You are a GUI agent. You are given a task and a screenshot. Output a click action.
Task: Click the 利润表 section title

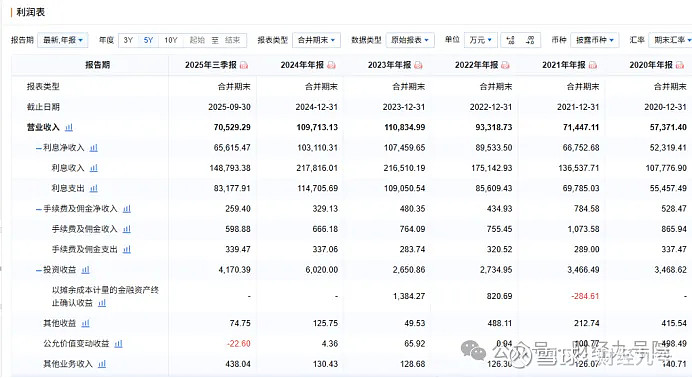[x=30, y=12]
